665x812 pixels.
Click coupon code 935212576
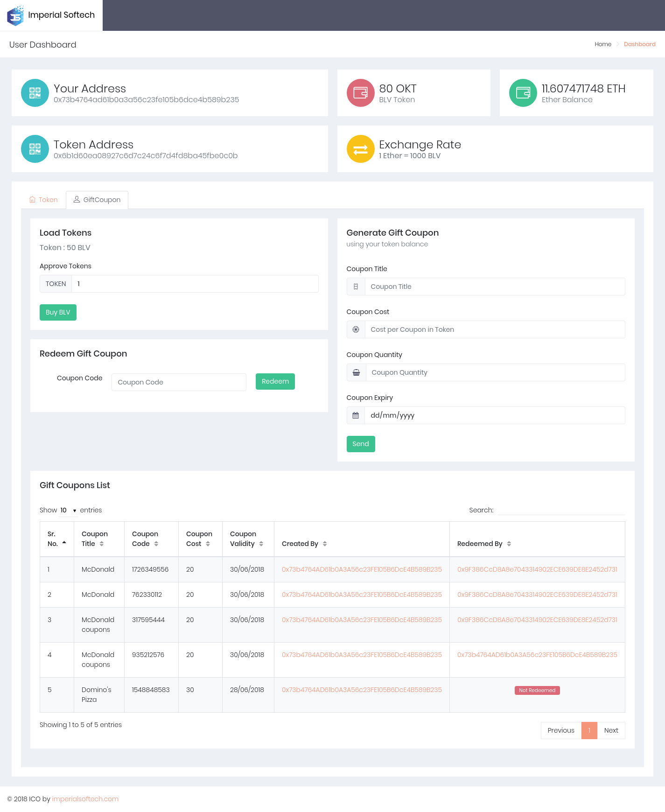(148, 655)
